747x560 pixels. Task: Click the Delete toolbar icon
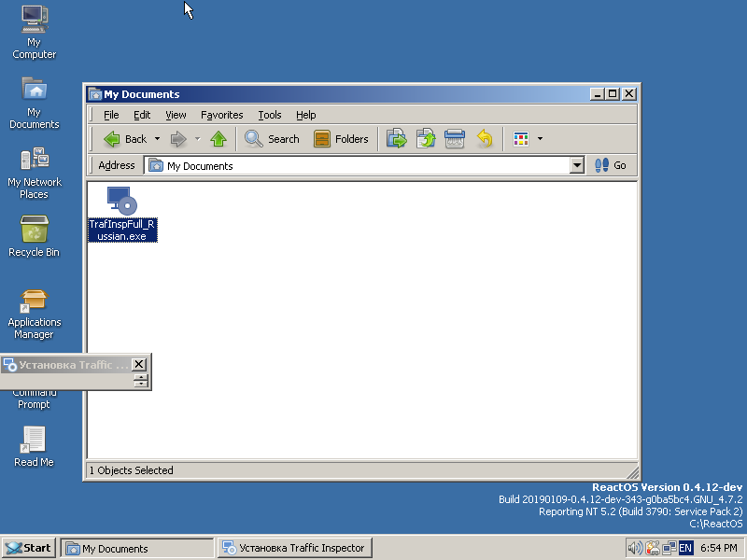pos(455,139)
